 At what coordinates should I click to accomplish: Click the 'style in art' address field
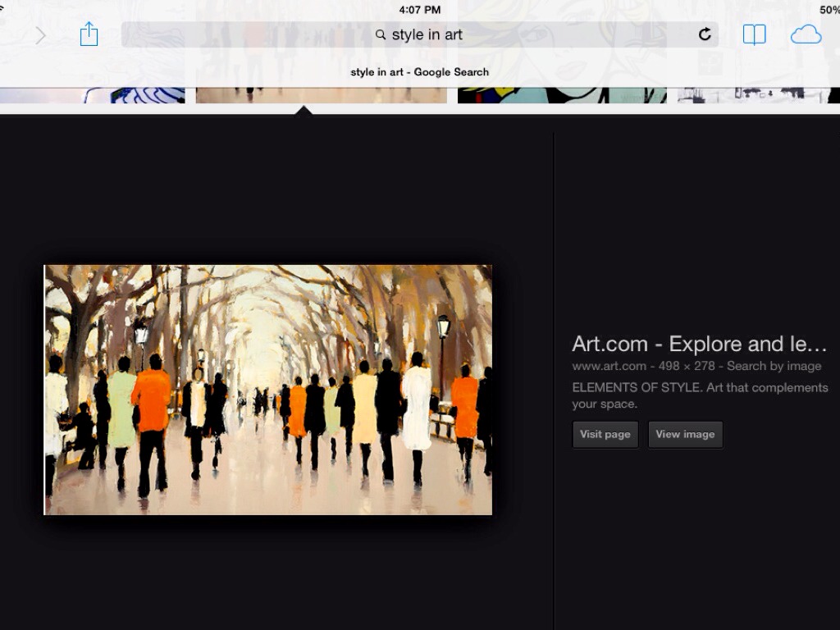click(427, 34)
